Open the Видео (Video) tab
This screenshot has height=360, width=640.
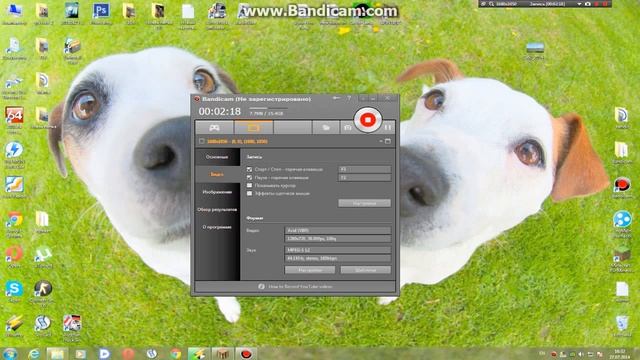217,174
